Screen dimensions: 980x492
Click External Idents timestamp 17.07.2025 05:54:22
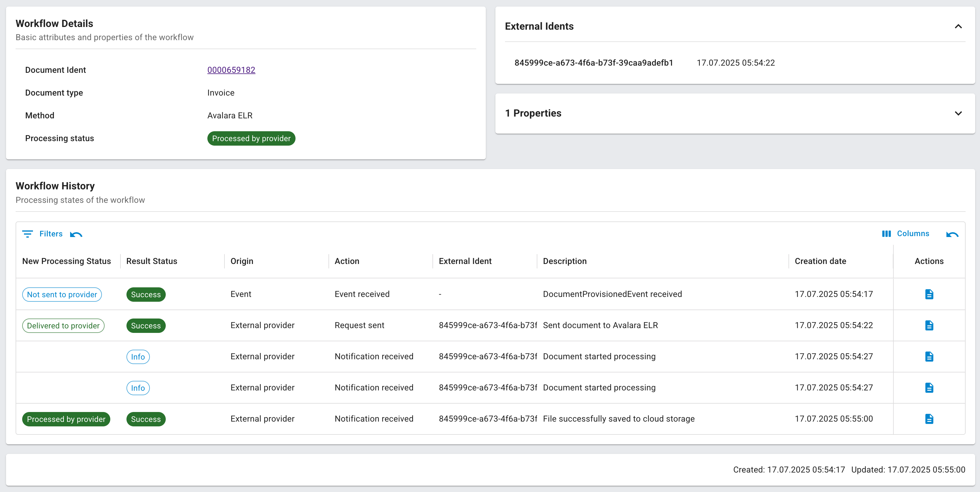pyautogui.click(x=736, y=63)
